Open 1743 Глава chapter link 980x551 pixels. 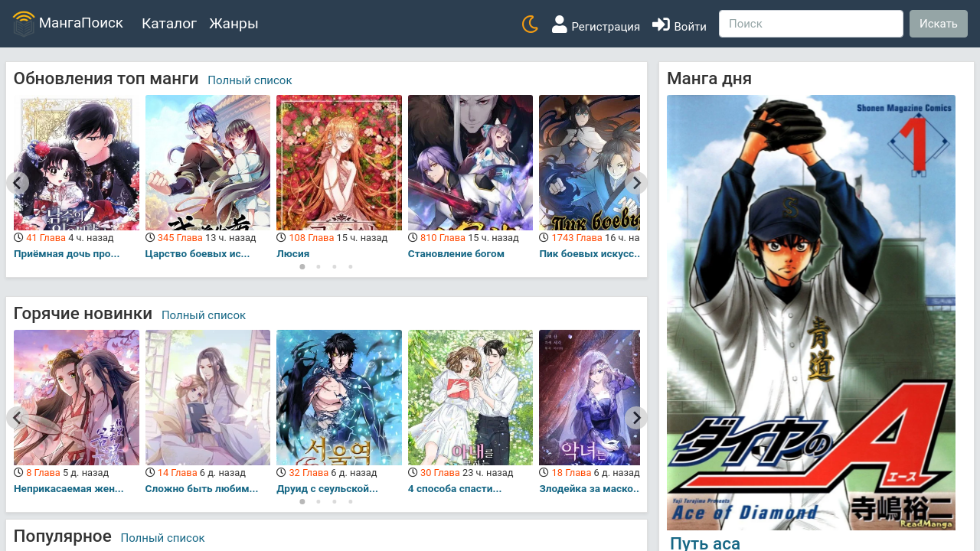(577, 238)
